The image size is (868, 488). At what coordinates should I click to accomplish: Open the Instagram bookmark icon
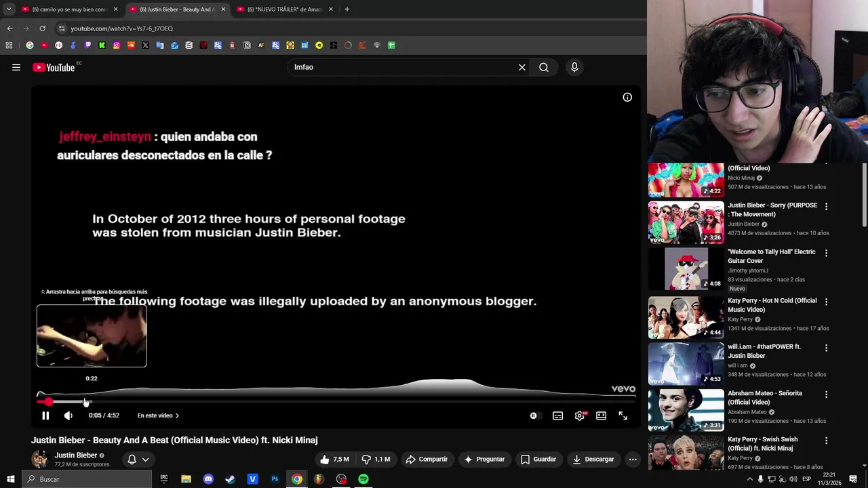[x=117, y=45]
